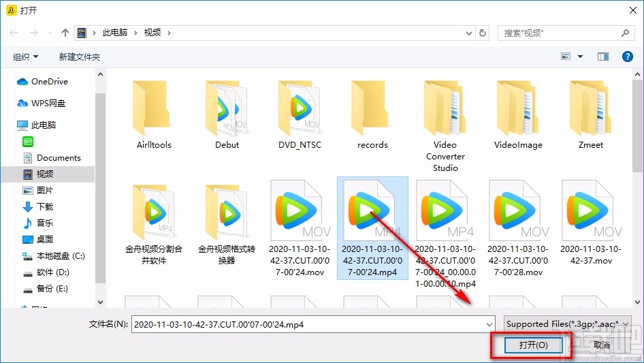Screen dimensions: 644x363
Task: Click sidebar scrollbar down arrow
Action: (100, 302)
